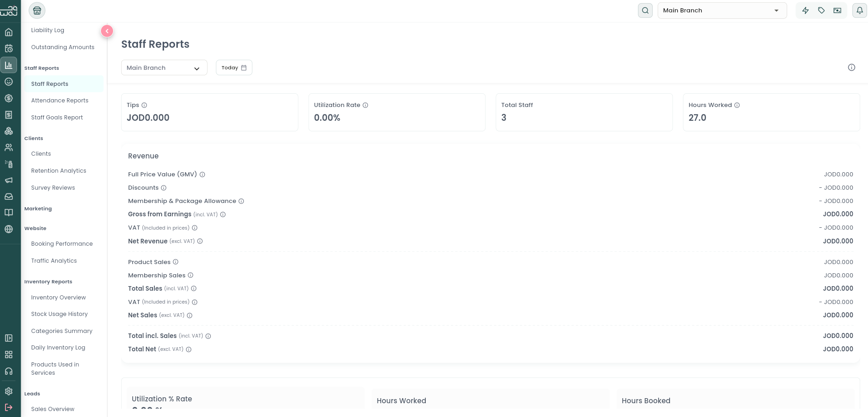Open the Main Branch dropdown in top header
The width and height of the screenshot is (868, 417).
[722, 11]
